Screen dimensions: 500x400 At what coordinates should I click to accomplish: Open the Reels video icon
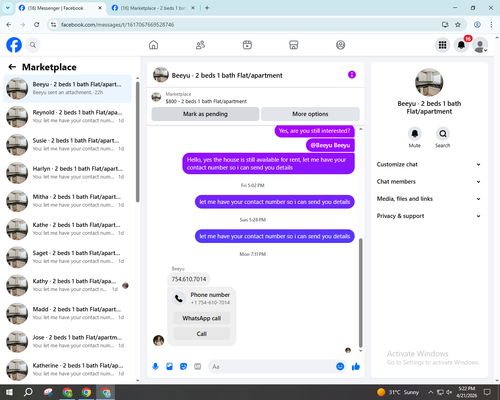click(x=247, y=45)
